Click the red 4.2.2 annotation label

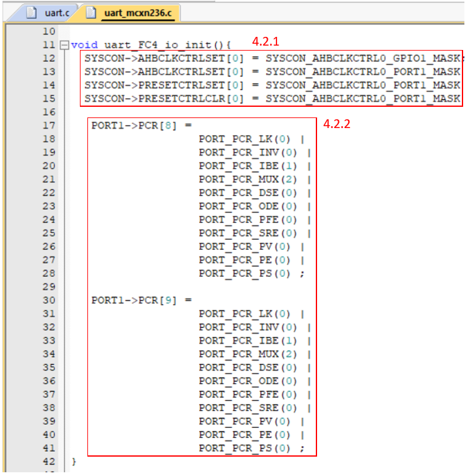tap(336, 124)
